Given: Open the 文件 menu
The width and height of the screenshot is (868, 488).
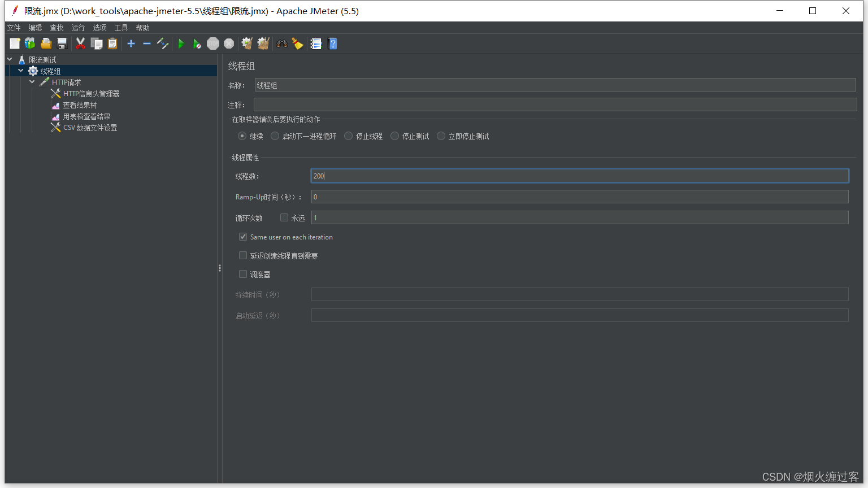Looking at the screenshot, I should [x=14, y=28].
